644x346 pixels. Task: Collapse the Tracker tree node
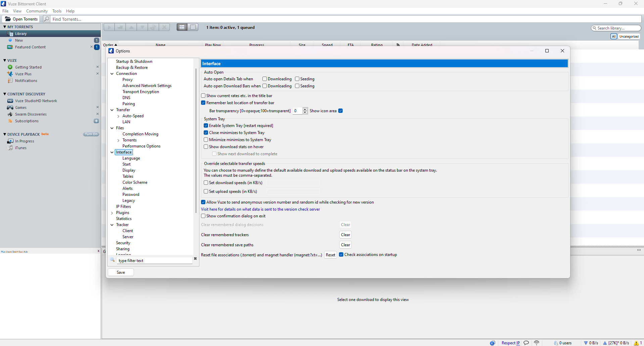(x=112, y=225)
